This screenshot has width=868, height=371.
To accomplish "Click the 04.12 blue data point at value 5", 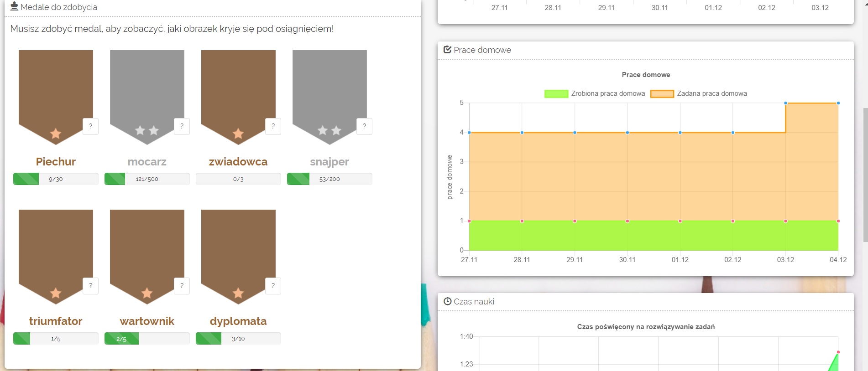I will point(838,103).
